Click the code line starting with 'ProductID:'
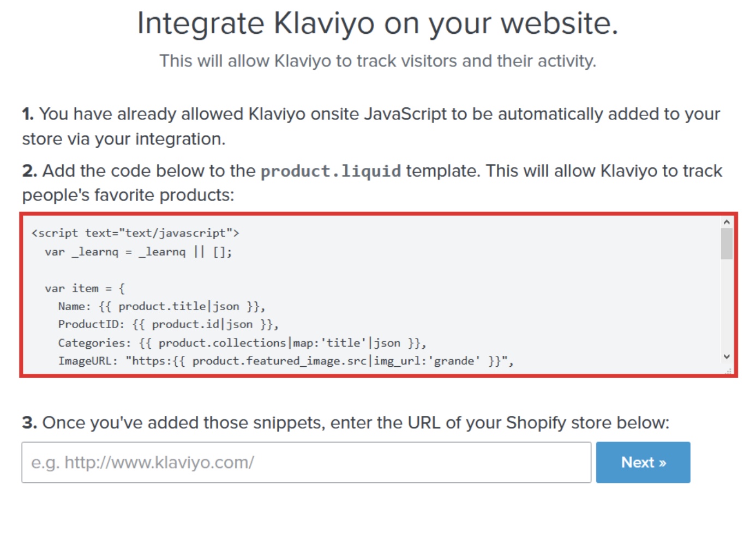The width and height of the screenshot is (756, 533). 169,324
